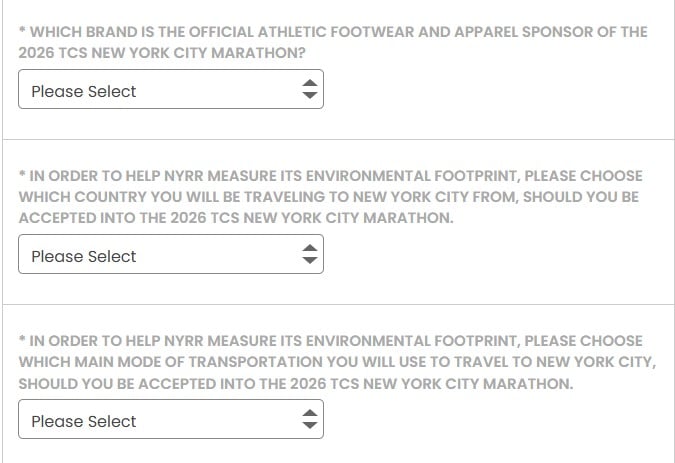Viewport: 675px width, 463px height.
Task: Click the country of travel question label
Action: coord(330,197)
